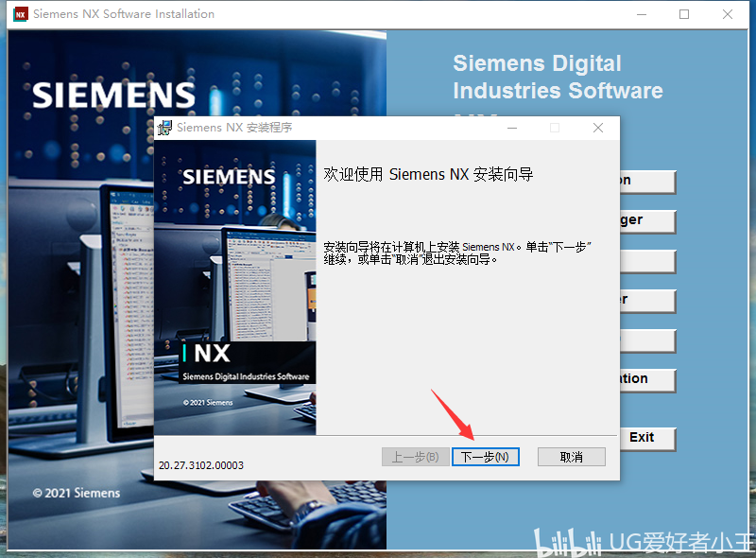Maximize the Siemens NX Software Installation window
Screen dimensions: 756x558
tap(683, 14)
